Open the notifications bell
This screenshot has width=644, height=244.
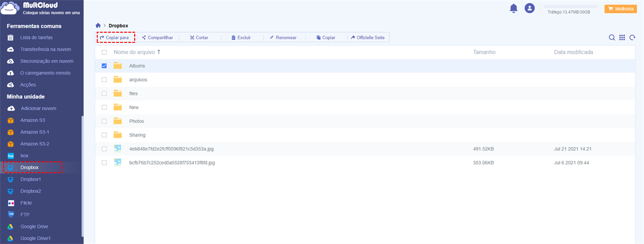point(514,8)
